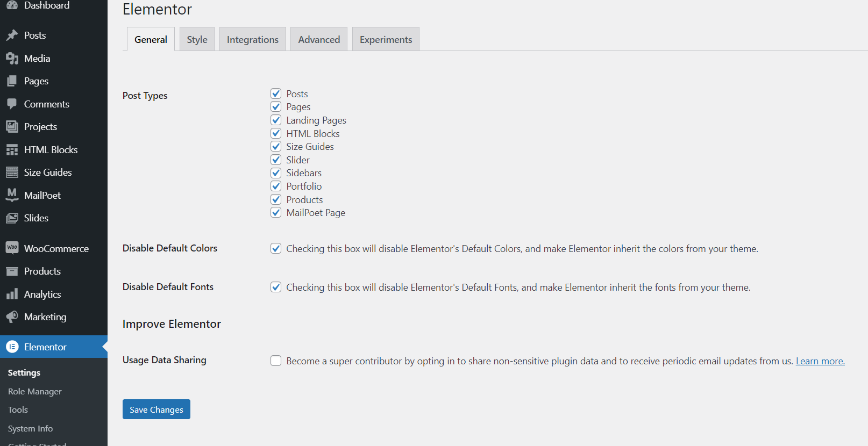Toggle the Landing Pages checkbox
The image size is (868, 446).
point(276,120)
